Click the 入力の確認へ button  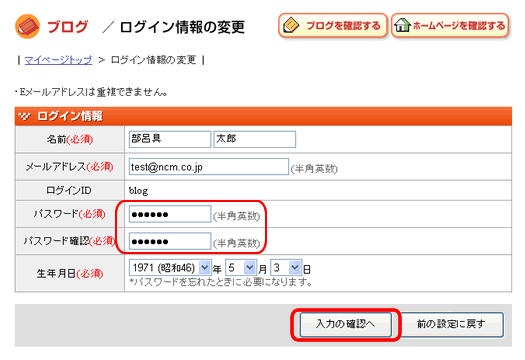coord(346,325)
